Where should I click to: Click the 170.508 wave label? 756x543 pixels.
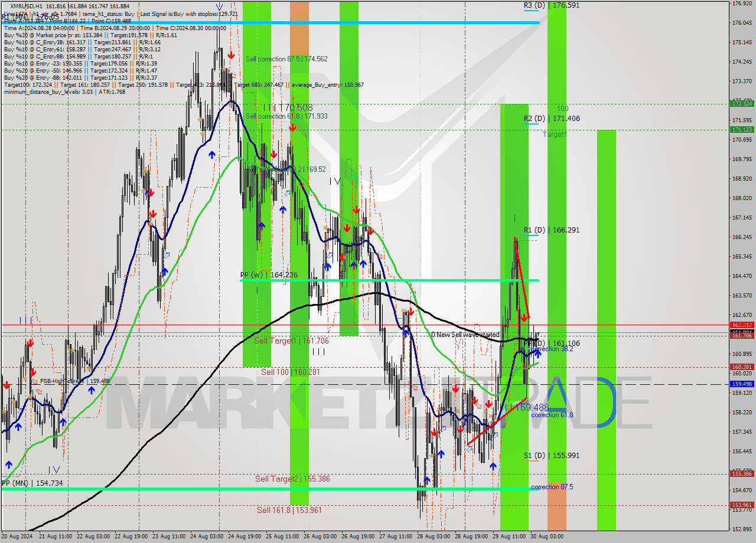point(288,108)
